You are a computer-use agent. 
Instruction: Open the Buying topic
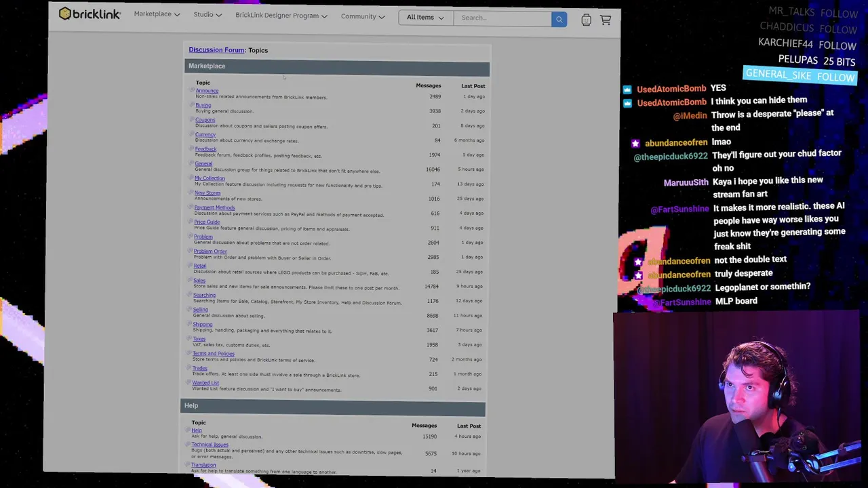click(203, 105)
